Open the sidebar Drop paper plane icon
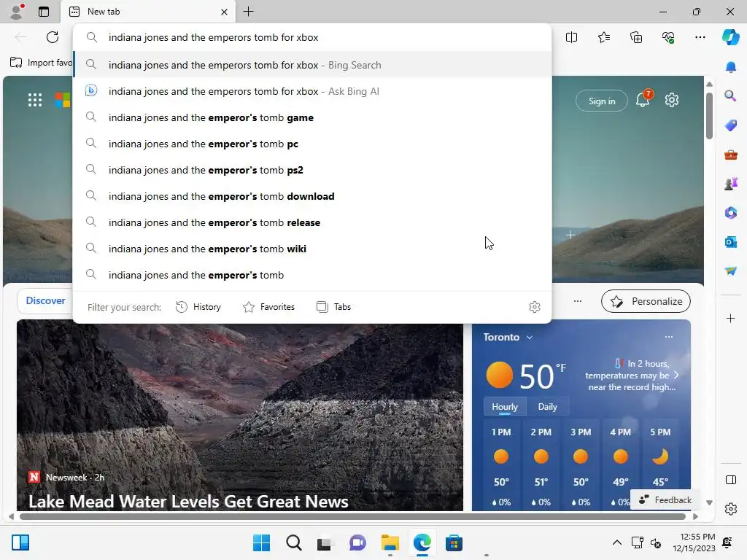This screenshot has width=747, height=560. click(731, 271)
